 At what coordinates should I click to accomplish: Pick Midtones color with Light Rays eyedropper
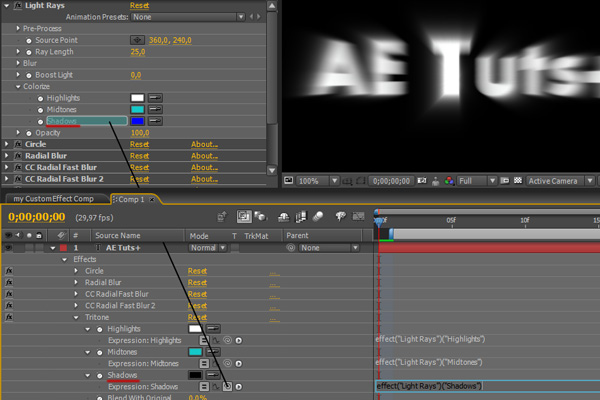pyautogui.click(x=155, y=109)
